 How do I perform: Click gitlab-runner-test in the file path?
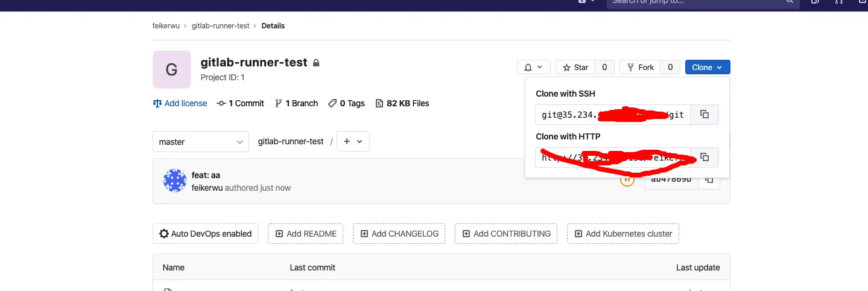tap(291, 142)
